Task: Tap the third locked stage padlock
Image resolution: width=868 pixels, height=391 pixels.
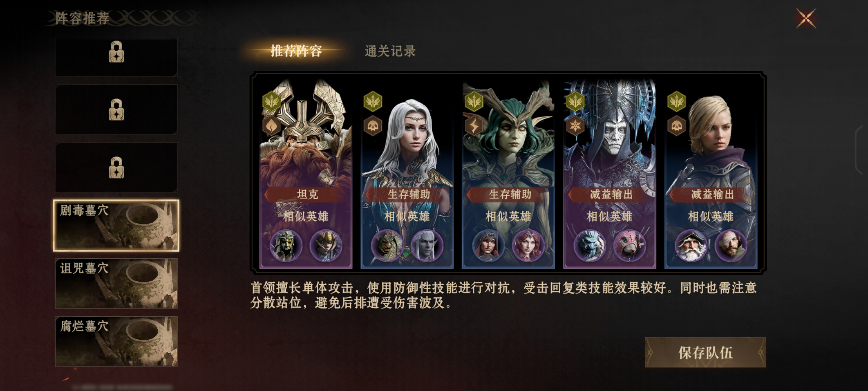Action: [116, 167]
